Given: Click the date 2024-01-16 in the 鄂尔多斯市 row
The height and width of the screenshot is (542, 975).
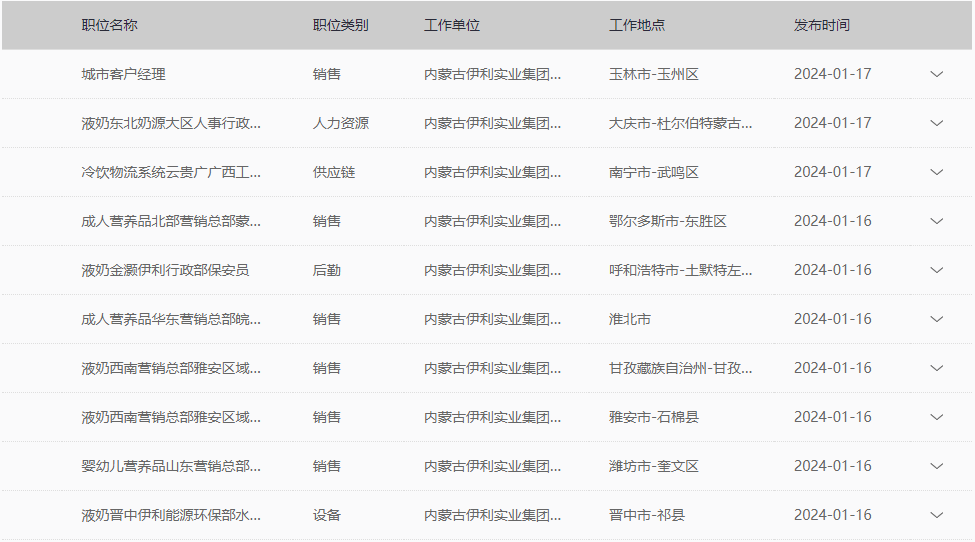Looking at the screenshot, I should click(x=833, y=221).
